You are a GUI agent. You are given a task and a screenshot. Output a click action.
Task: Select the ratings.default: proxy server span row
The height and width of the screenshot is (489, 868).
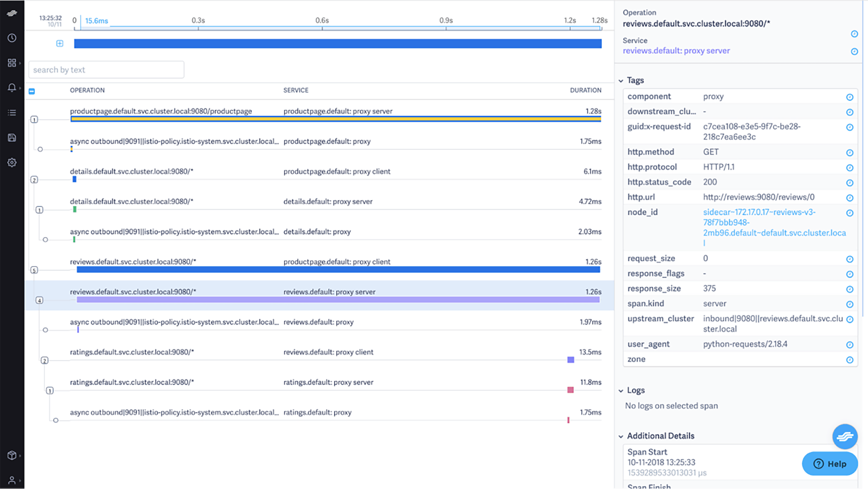pos(328,383)
